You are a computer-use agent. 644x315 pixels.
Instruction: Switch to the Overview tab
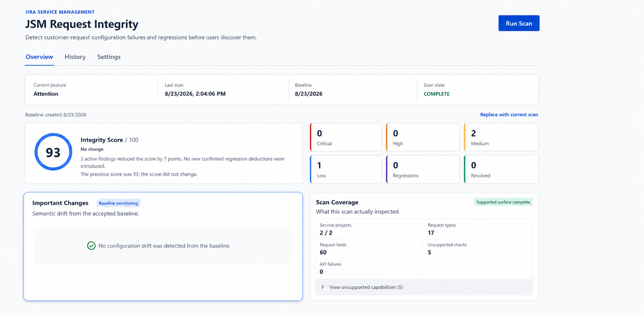pyautogui.click(x=39, y=57)
